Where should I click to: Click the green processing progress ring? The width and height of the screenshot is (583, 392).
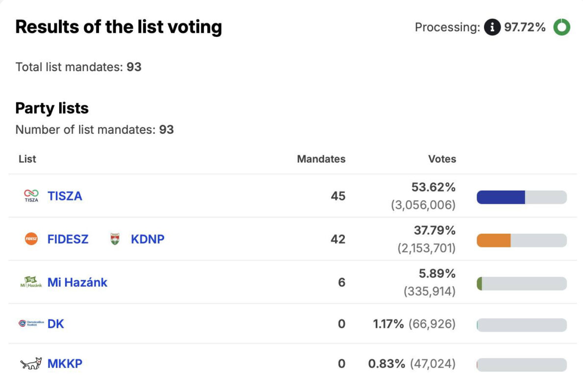[561, 27]
